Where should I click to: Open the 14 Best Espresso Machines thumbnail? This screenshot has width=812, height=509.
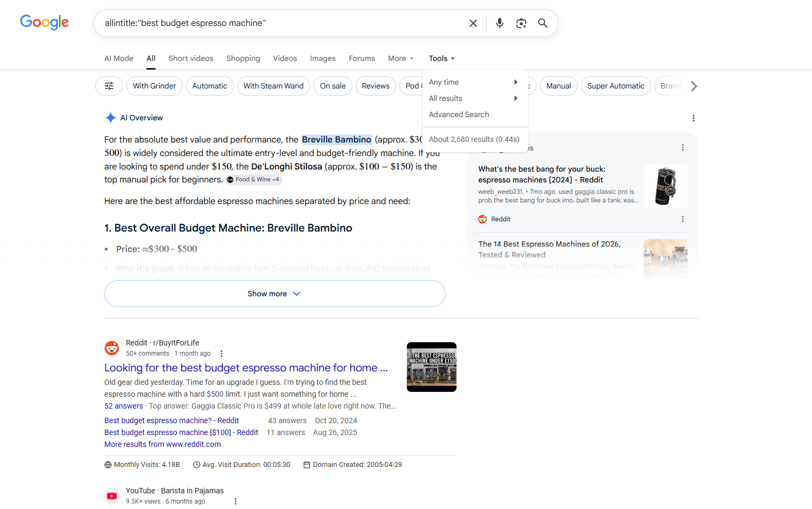click(666, 258)
